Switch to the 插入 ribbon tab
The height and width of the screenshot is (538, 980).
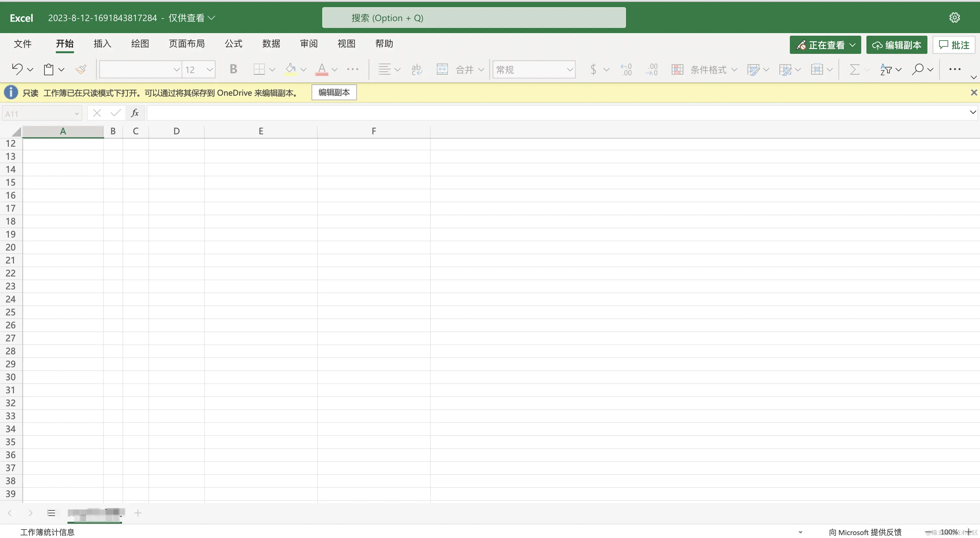click(102, 44)
